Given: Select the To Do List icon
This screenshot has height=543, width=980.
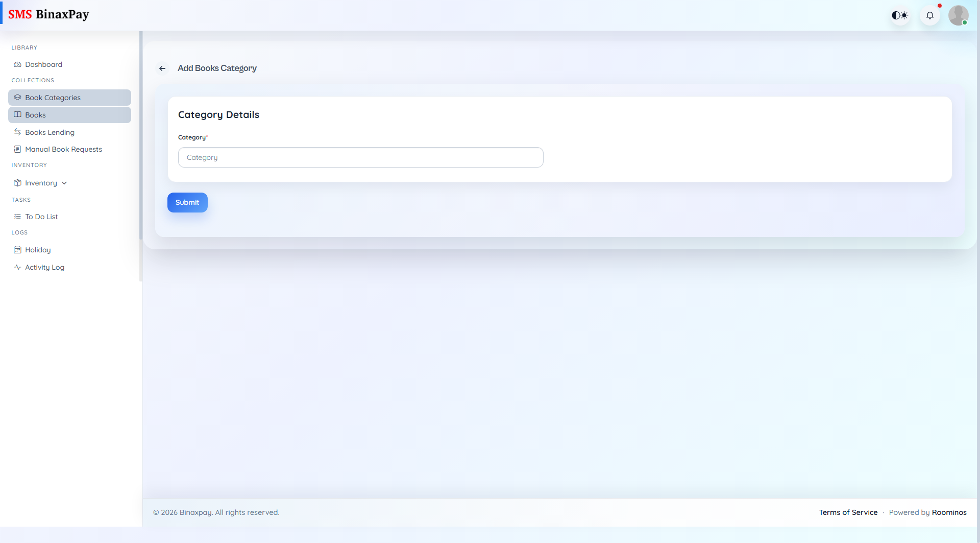Looking at the screenshot, I should pos(17,216).
